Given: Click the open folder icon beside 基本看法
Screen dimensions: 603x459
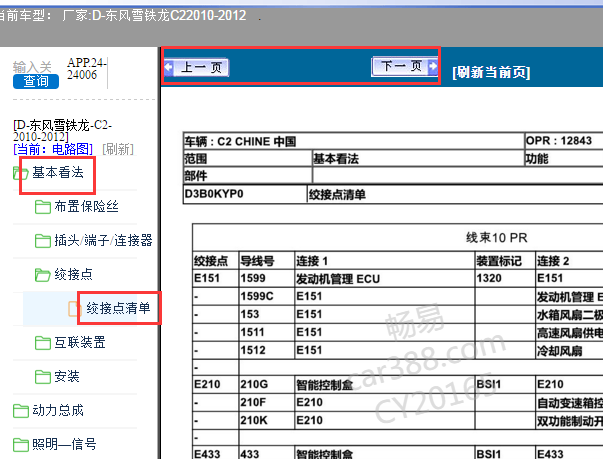Looking at the screenshot, I should point(20,173).
